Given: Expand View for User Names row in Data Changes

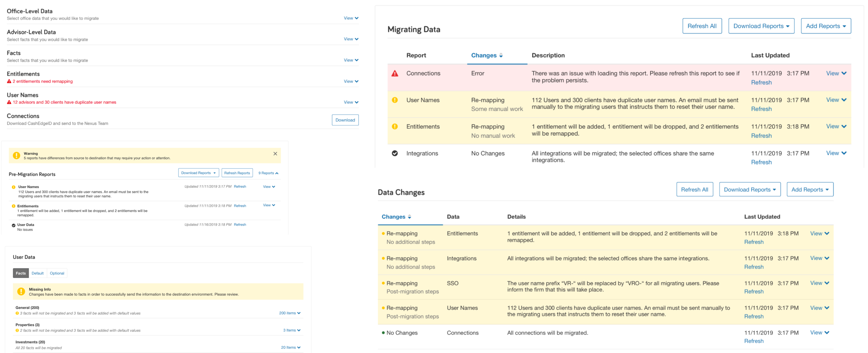Looking at the screenshot, I should (820, 308).
